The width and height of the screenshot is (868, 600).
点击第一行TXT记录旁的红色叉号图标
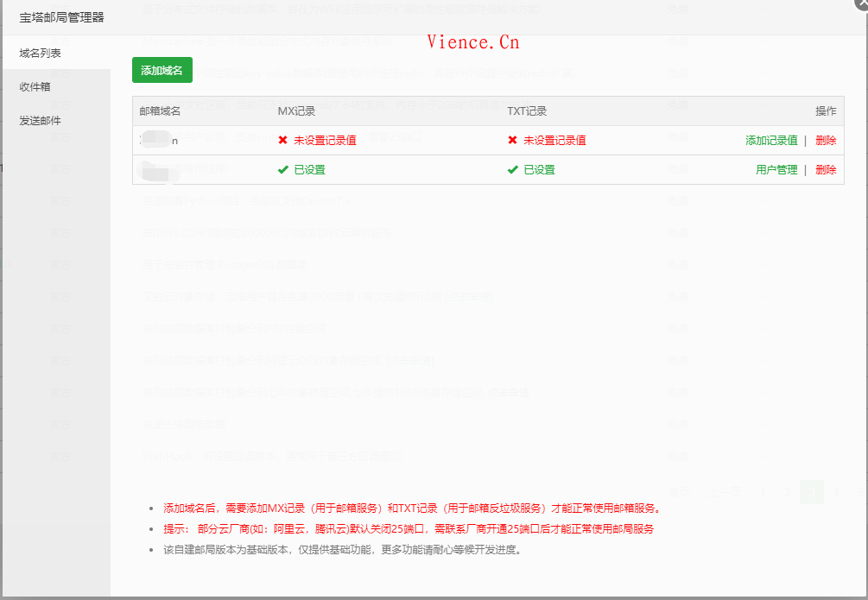pos(512,140)
